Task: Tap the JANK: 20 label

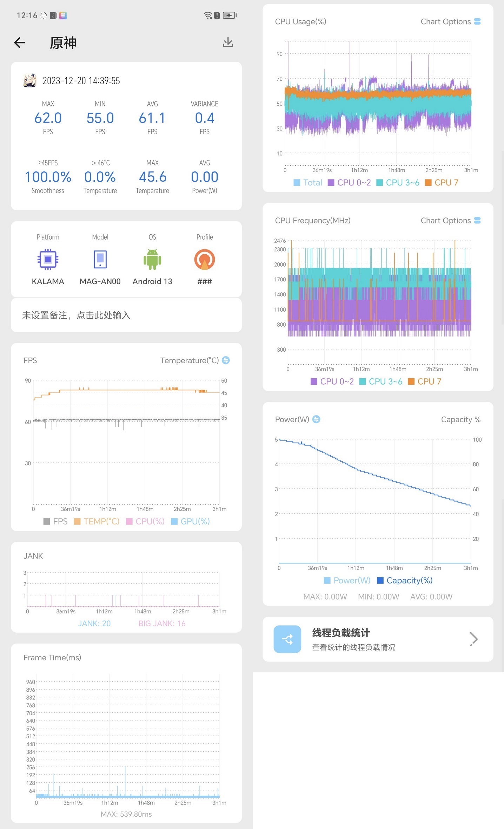Action: coord(94,624)
